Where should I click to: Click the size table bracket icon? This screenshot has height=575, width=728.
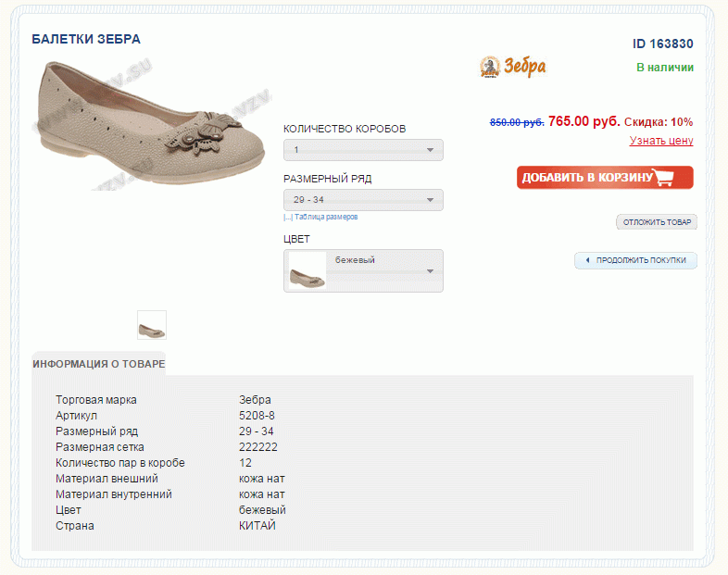point(288,218)
